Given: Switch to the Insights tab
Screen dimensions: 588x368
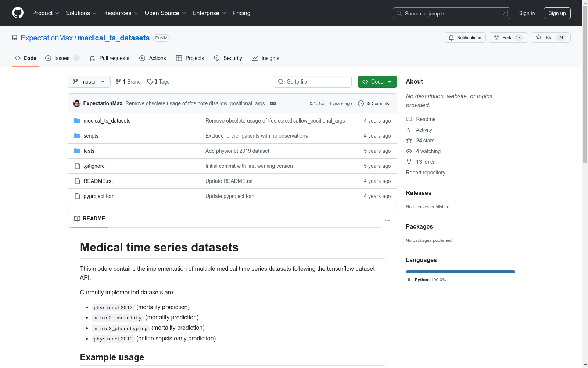Looking at the screenshot, I should coord(265,58).
